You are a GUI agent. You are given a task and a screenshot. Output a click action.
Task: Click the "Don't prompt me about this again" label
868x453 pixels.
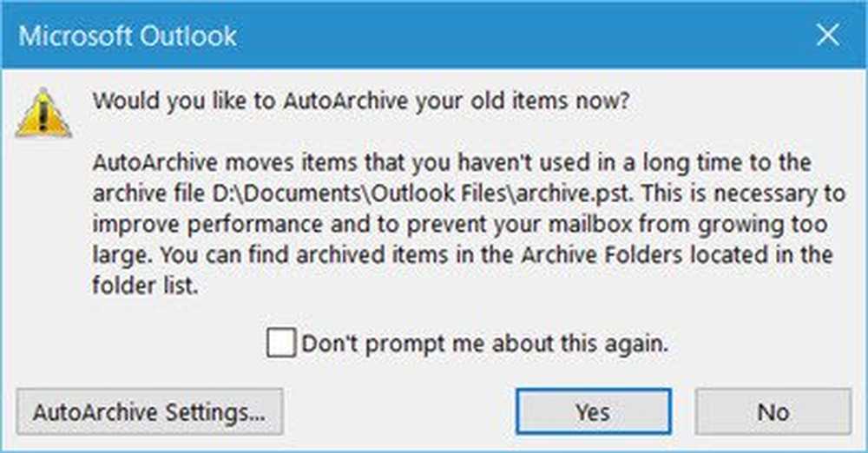[x=484, y=344]
